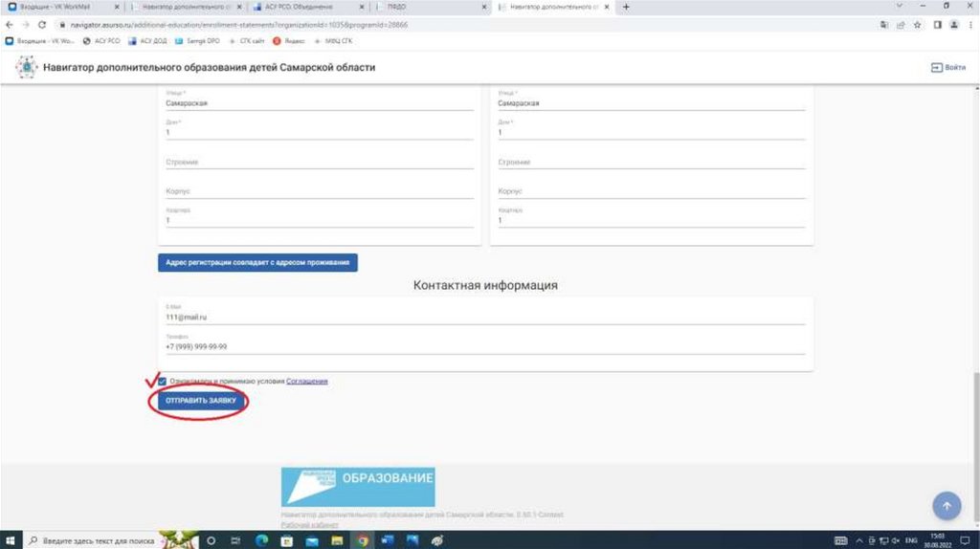Click the address bar URL
Viewport: 980px width, 549px height.
(238, 25)
